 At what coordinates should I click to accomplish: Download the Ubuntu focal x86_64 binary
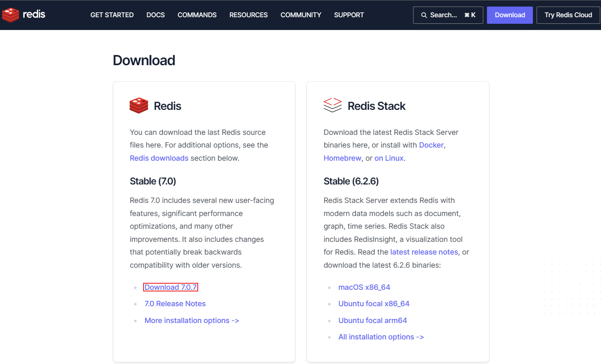coord(374,304)
